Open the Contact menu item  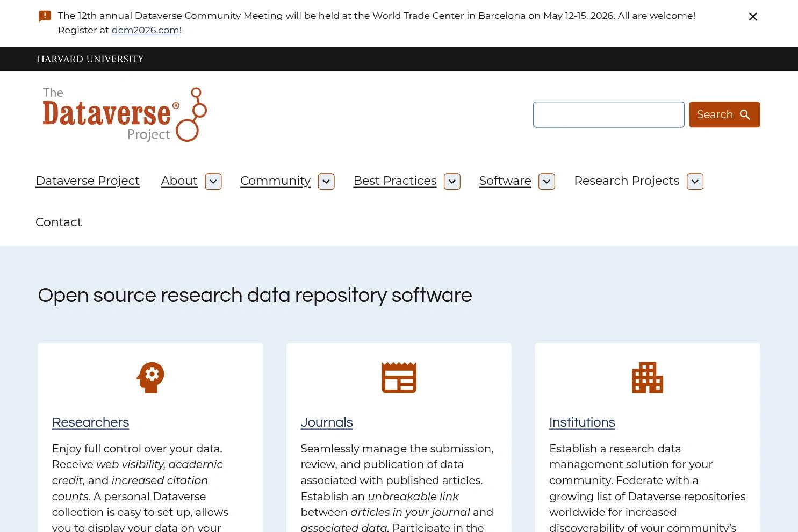pos(59,222)
